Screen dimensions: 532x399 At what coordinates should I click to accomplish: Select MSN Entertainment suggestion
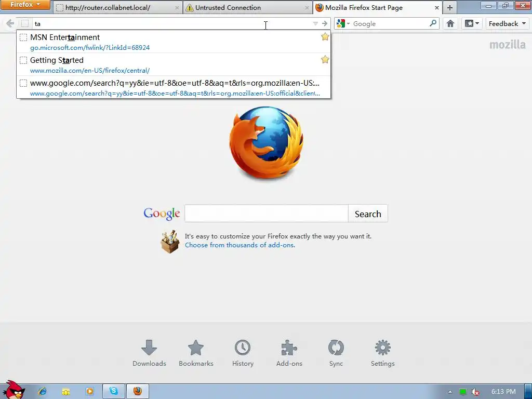pos(174,42)
